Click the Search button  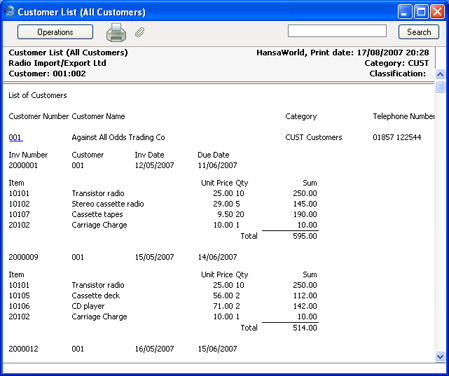click(419, 32)
